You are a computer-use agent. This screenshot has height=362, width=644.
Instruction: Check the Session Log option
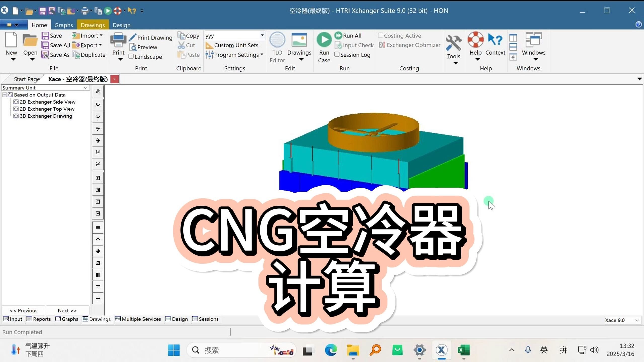pos(337,55)
